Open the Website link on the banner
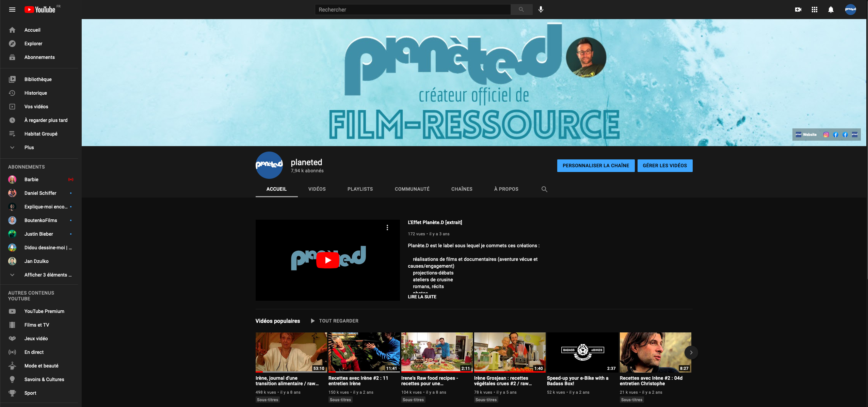 click(x=806, y=135)
